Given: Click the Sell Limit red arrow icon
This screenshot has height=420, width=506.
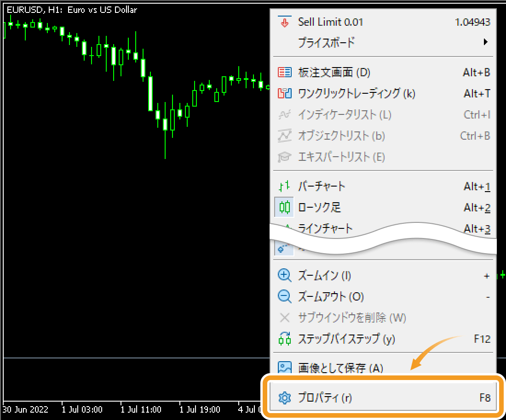Looking at the screenshot, I should (285, 22).
